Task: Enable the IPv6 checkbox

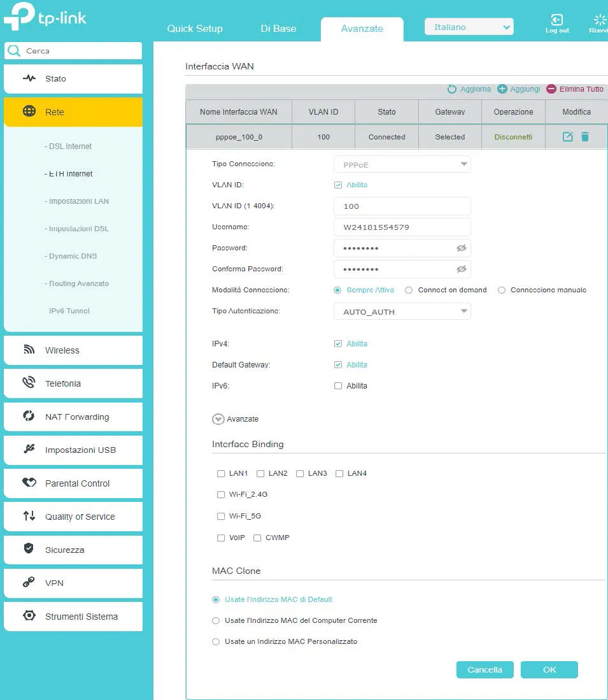Action: pos(338,386)
